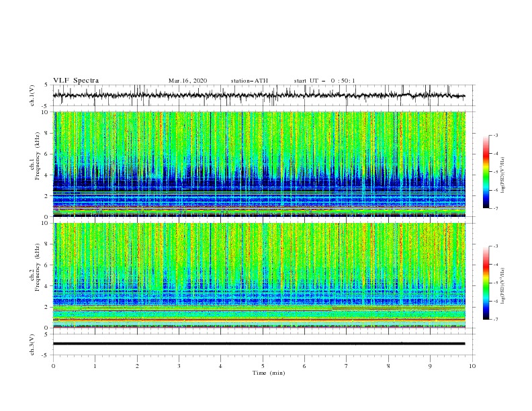Click the flat black ch.3 voltage trace

[259, 344]
